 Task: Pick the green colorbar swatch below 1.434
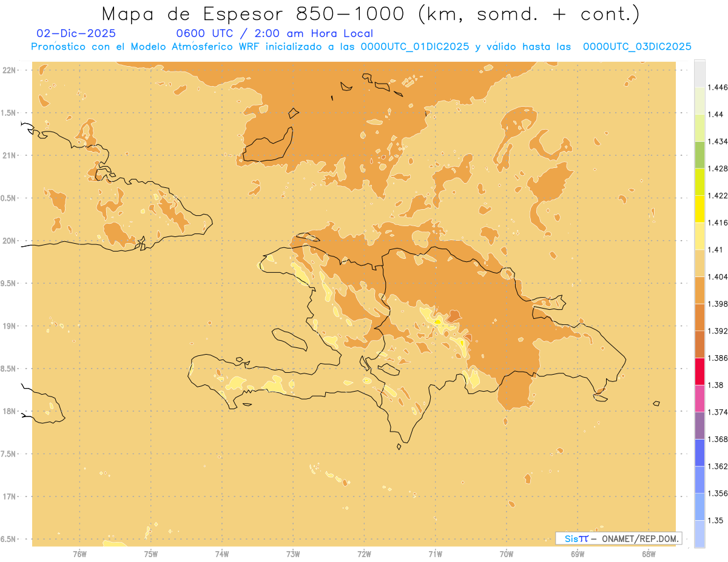coord(699,155)
